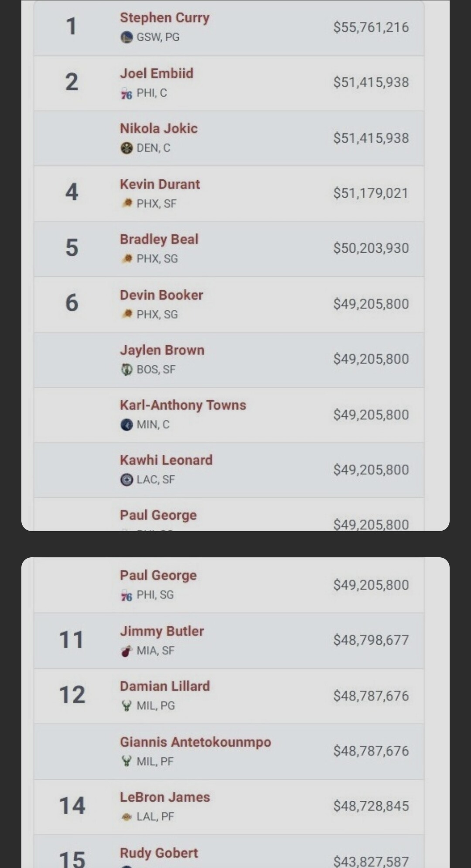Screen dimensions: 471x868
Task: Click the Nuggets logo under Nikola Jokic
Action: pyautogui.click(x=126, y=148)
